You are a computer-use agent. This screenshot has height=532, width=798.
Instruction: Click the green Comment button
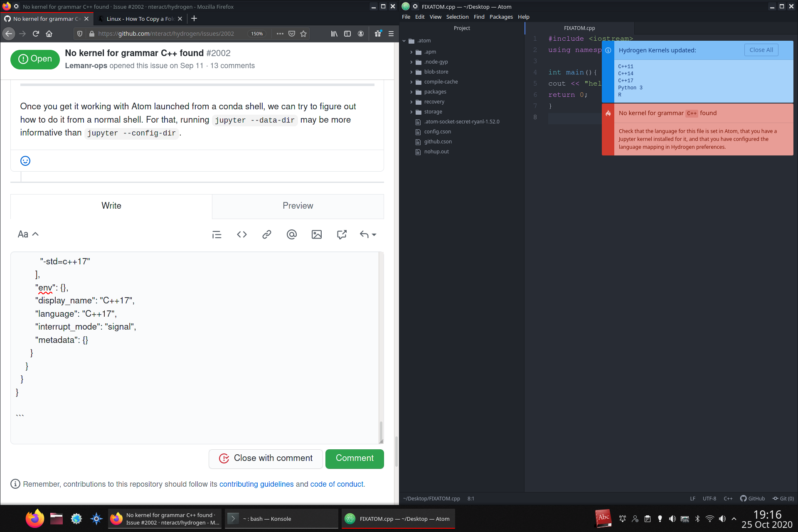(354, 458)
